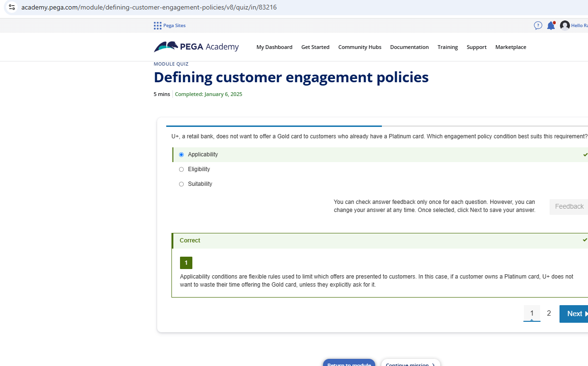Select the Training navigation item
This screenshot has width=588, height=366.
point(447,47)
